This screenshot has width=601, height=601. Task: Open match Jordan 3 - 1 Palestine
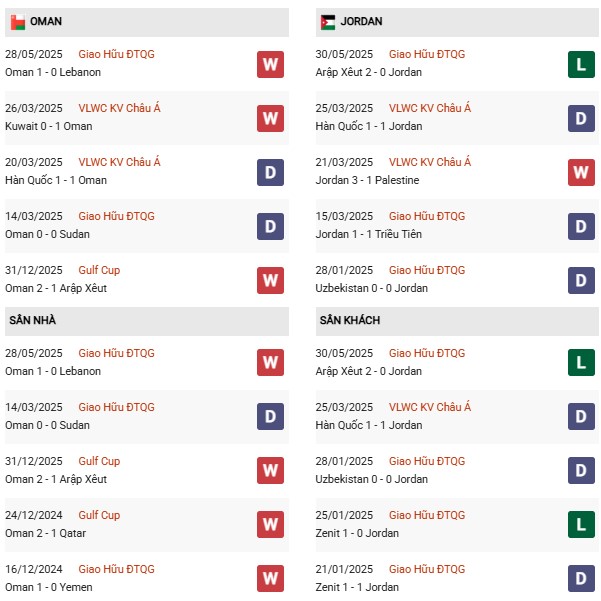point(367,180)
